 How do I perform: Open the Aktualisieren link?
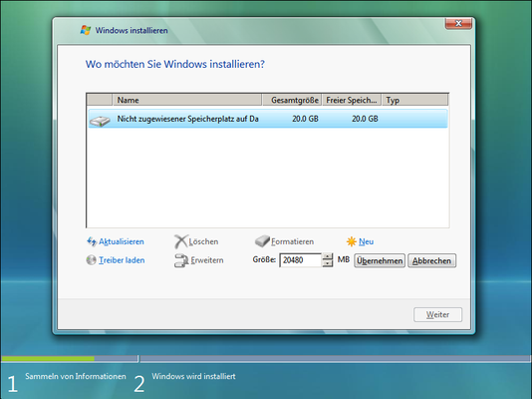(122, 241)
